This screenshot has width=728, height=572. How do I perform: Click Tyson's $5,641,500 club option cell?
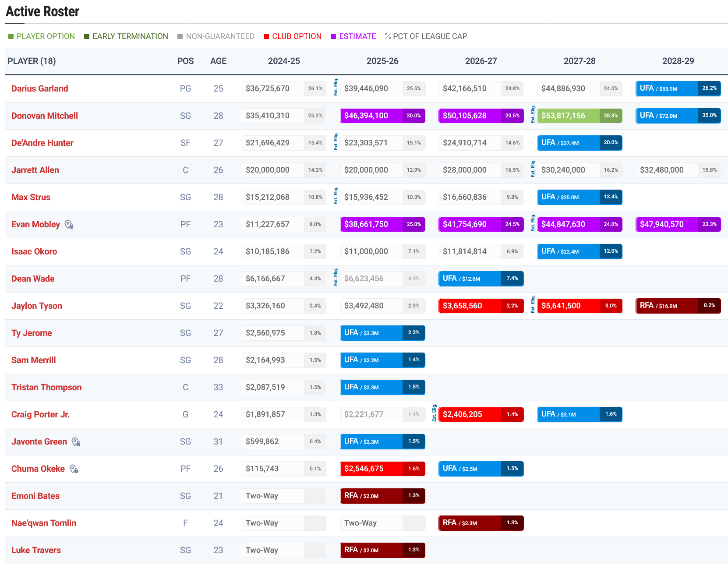[x=580, y=306]
